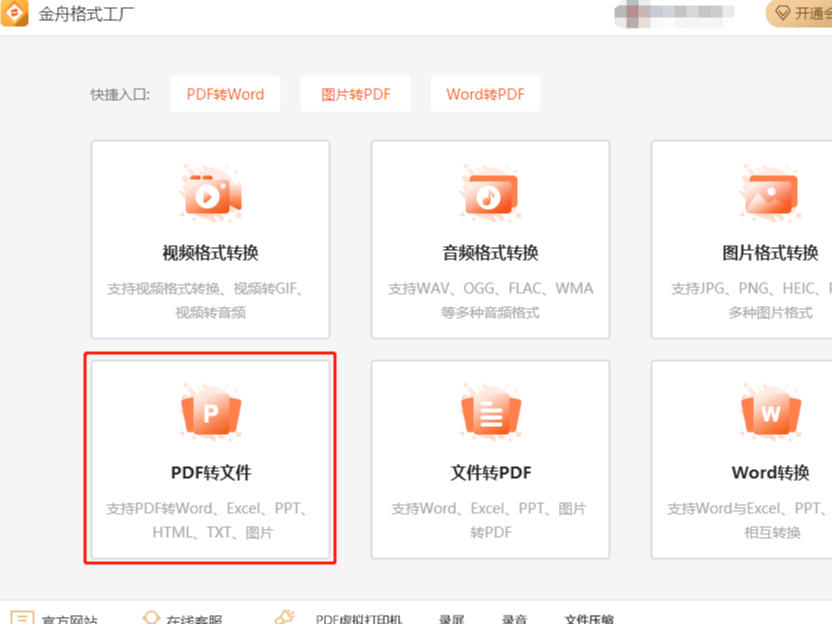Image resolution: width=832 pixels, height=624 pixels.
Task: Click the text 支持视频格式转换、视频转GIF
Action: [205, 289]
